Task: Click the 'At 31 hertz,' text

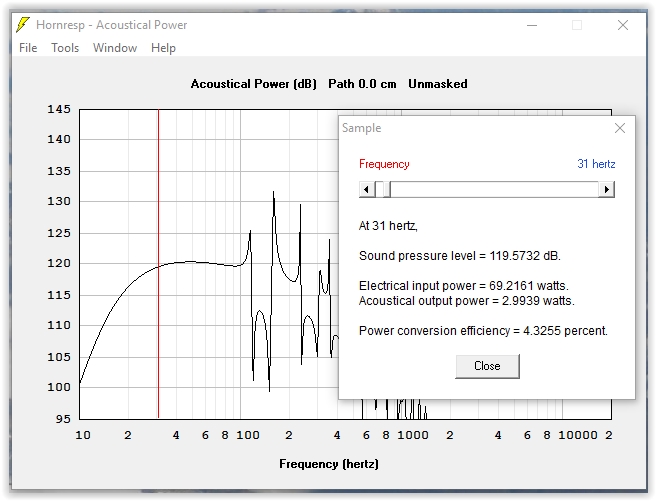Action: click(388, 226)
